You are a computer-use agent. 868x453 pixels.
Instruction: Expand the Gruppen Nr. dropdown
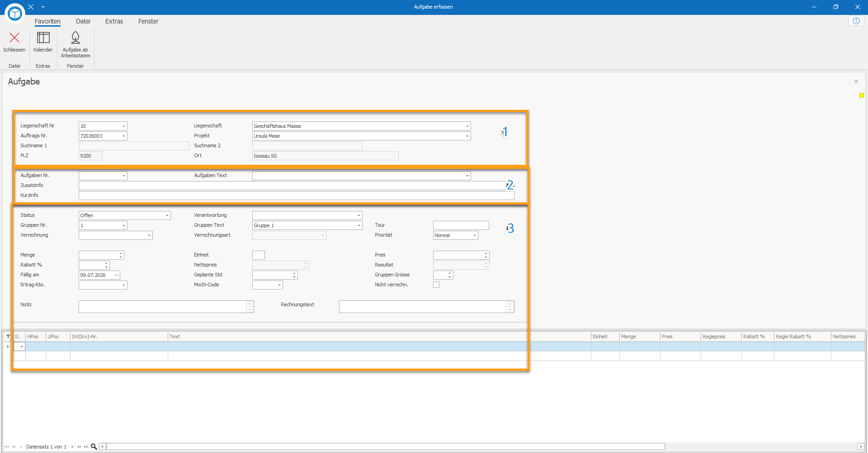pos(124,225)
